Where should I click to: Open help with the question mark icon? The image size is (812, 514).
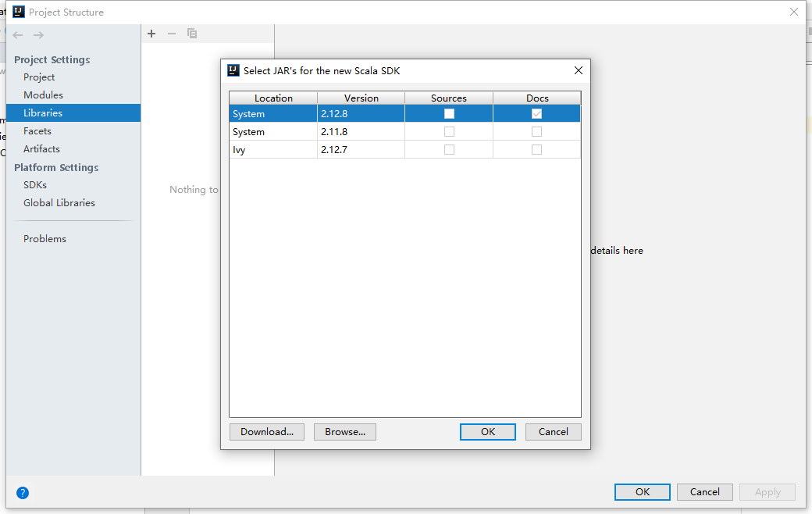[x=23, y=493]
